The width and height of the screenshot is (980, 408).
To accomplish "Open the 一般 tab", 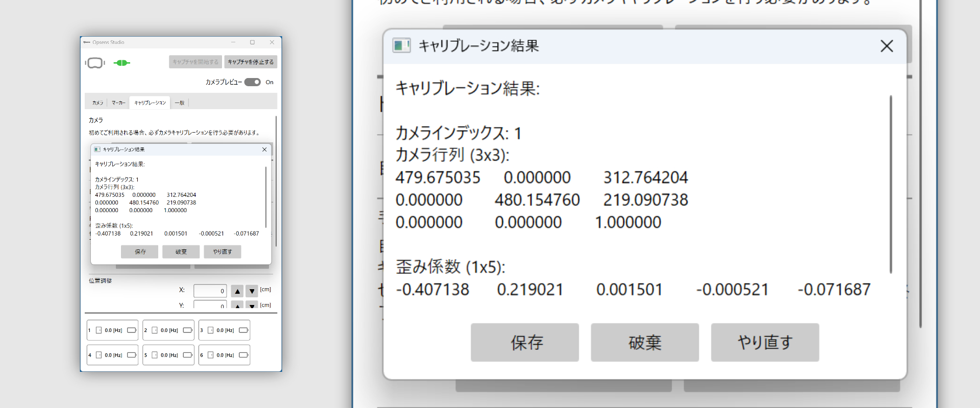I will (x=180, y=103).
